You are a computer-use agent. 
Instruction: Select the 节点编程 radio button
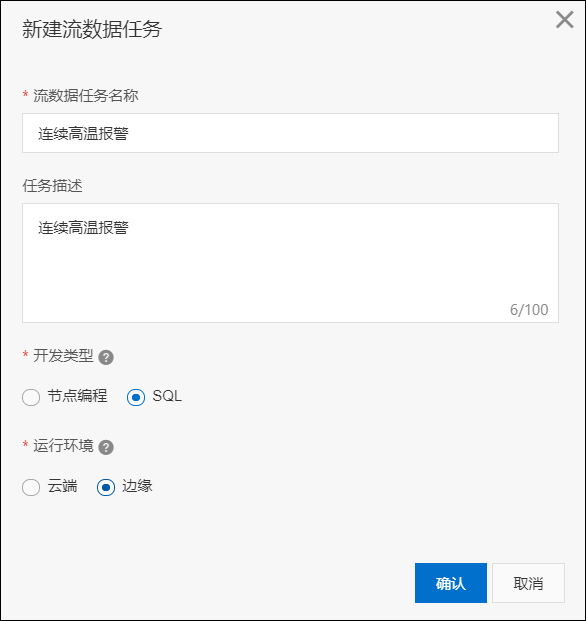(31, 397)
